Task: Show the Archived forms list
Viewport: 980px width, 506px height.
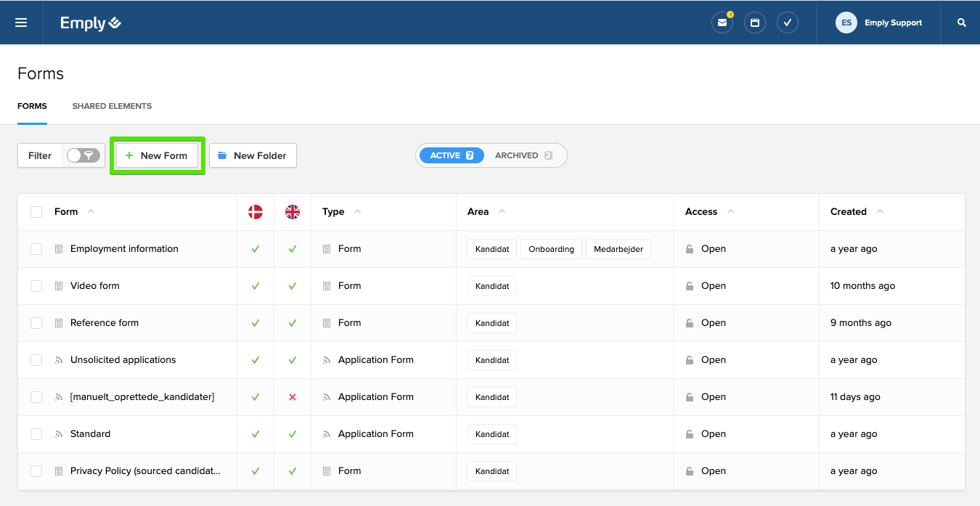Action: (523, 155)
